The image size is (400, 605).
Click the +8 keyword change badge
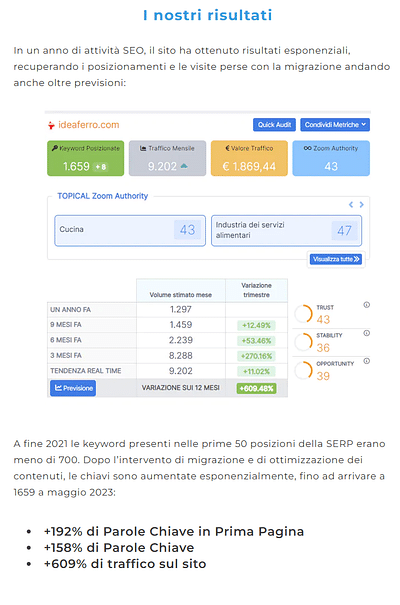[101, 167]
